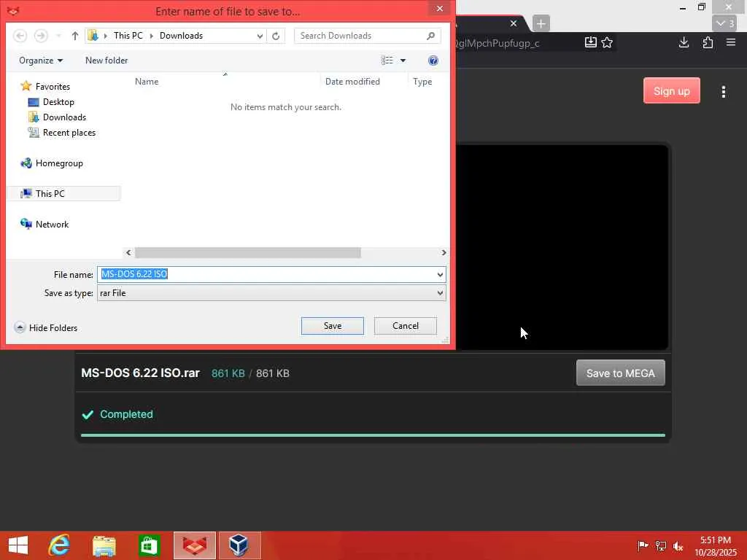Click Downloads in the address breadcrumb
This screenshot has height=560, width=747.
(181, 36)
